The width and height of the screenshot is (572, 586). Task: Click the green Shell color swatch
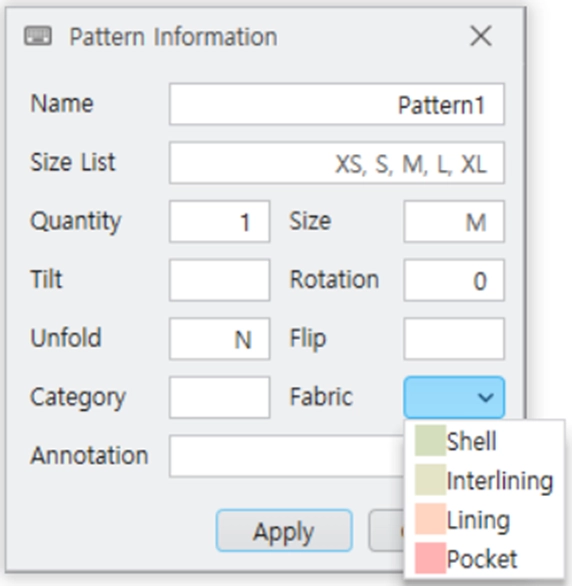coord(430,441)
